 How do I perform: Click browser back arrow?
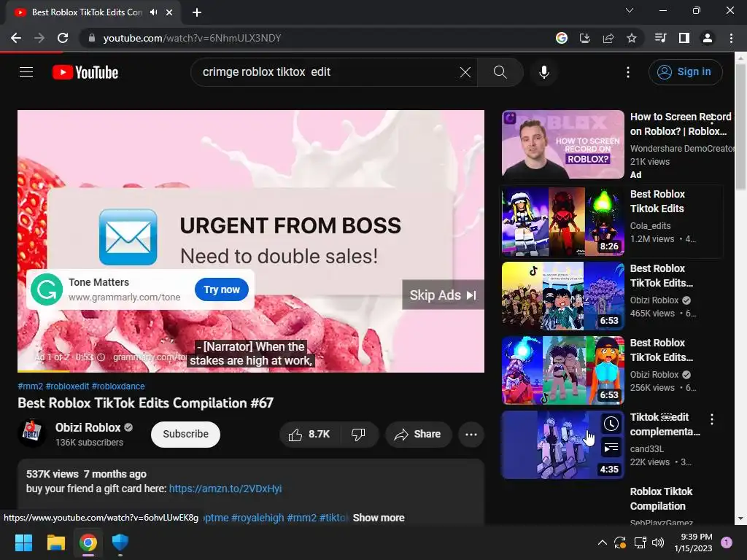(16, 38)
